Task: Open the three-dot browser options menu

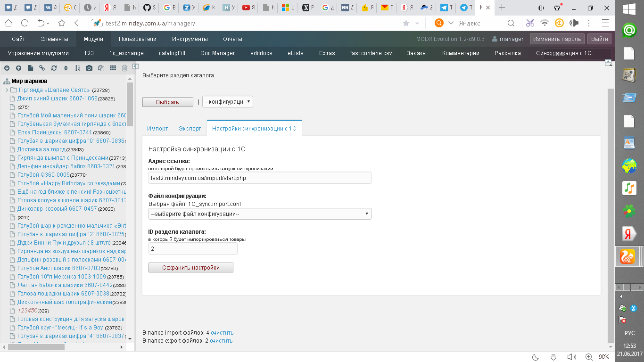Action: (588, 23)
